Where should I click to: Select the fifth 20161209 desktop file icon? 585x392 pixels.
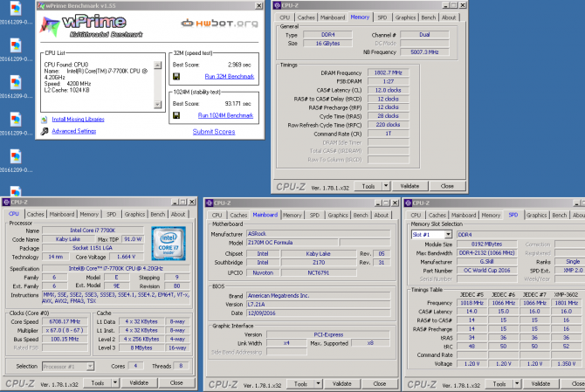[x=16, y=156]
